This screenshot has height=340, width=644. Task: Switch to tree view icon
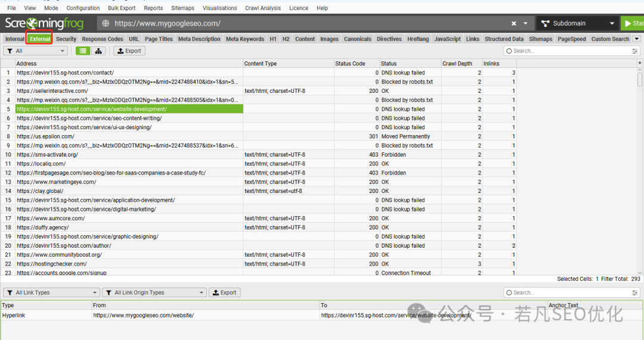click(98, 51)
